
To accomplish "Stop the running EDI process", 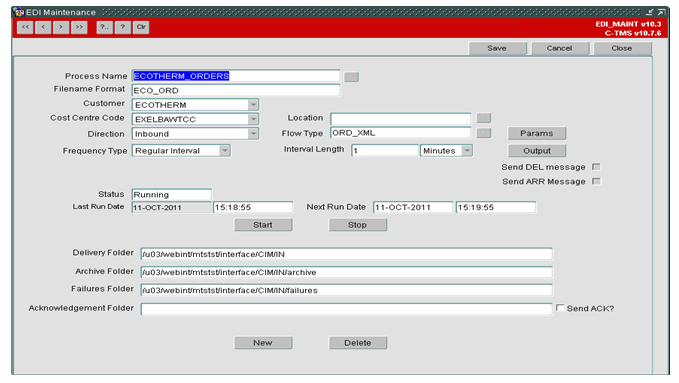I will point(357,225).
